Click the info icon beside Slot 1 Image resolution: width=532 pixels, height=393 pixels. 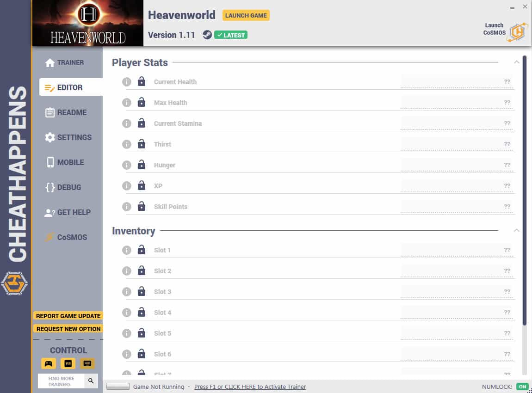point(127,250)
